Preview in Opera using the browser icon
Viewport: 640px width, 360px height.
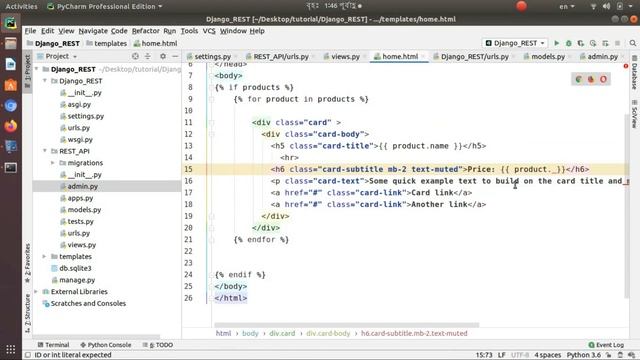(x=603, y=79)
